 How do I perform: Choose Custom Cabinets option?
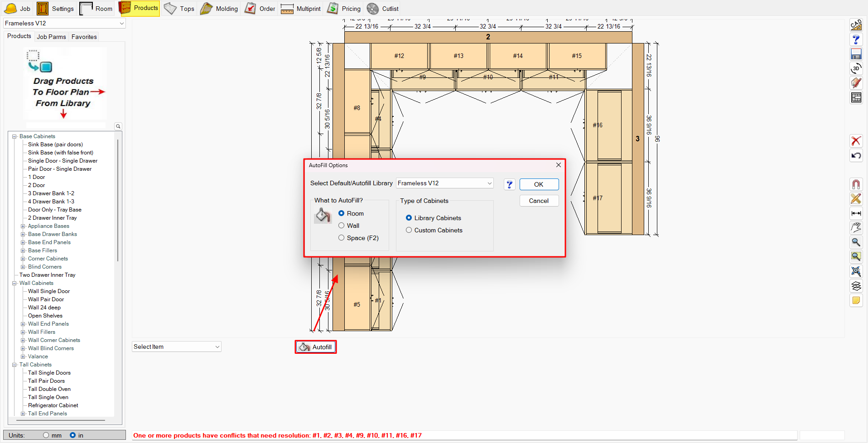tap(409, 230)
